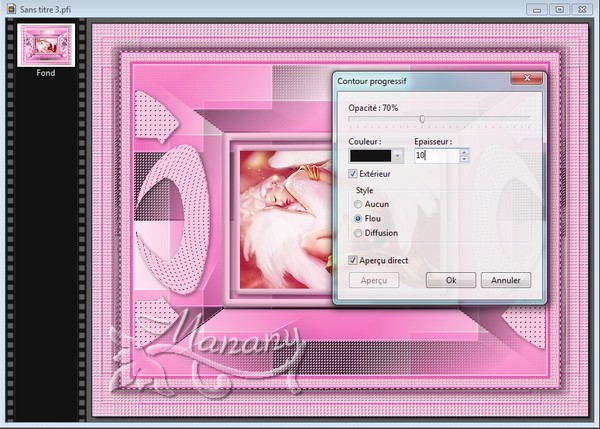Toggle the Aperçu direct checkbox

pyautogui.click(x=353, y=260)
